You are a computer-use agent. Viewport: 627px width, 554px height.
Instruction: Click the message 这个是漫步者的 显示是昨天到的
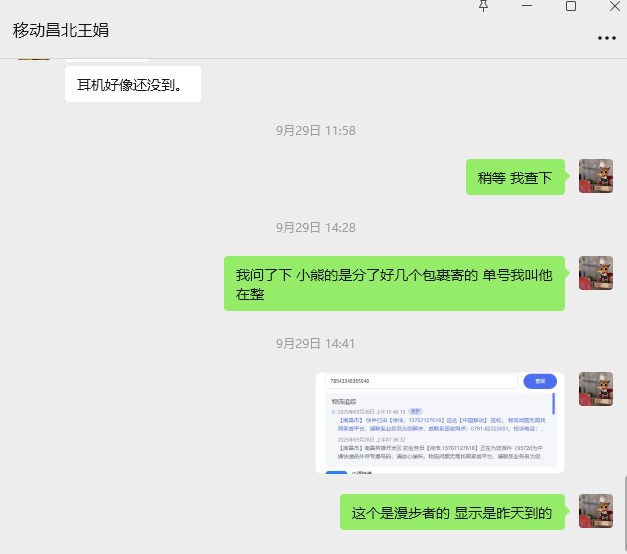click(452, 512)
